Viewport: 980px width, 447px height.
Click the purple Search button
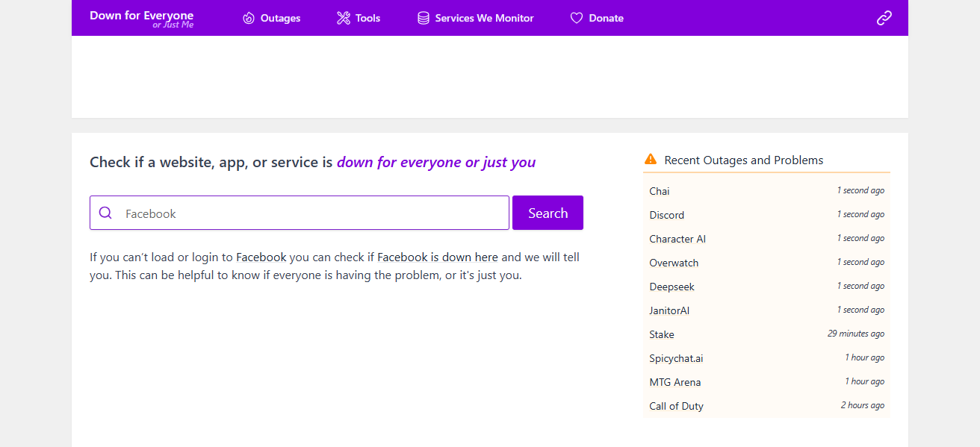[x=548, y=213]
